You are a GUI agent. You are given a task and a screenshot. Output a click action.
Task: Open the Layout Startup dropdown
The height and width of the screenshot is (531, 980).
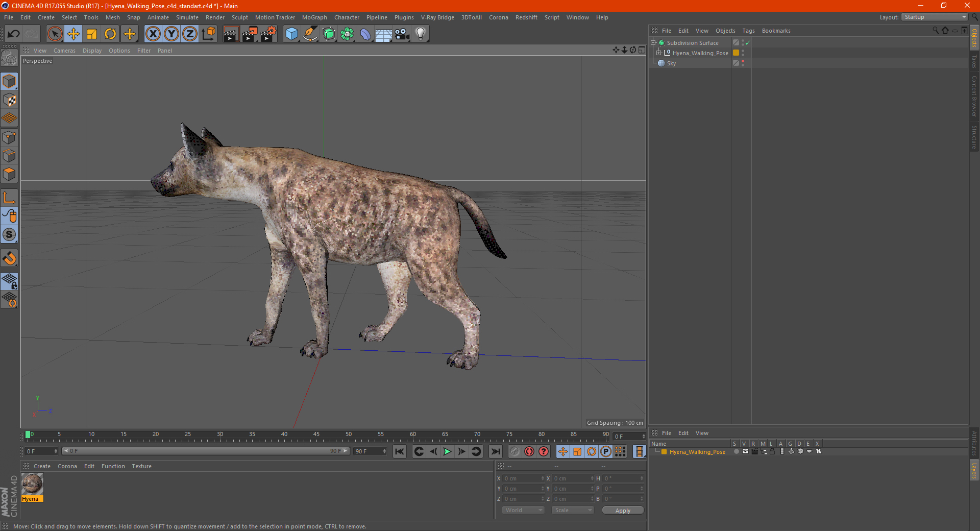[935, 17]
